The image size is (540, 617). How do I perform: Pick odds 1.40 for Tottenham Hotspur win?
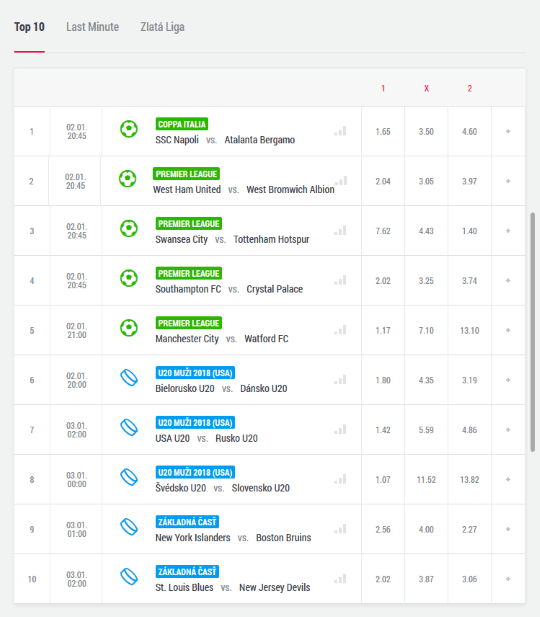pyautogui.click(x=470, y=231)
